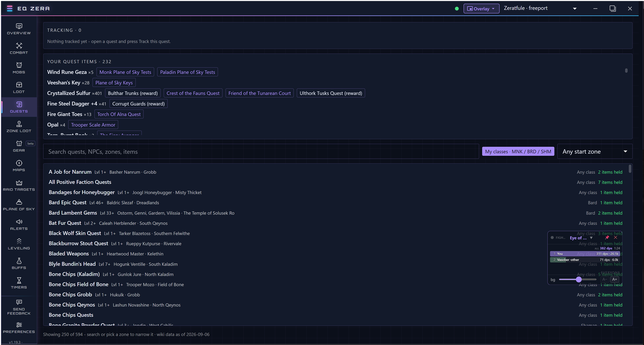This screenshot has height=345, width=644.
Task: Open the A Job for Nanrum quest row
Action: [335, 172]
